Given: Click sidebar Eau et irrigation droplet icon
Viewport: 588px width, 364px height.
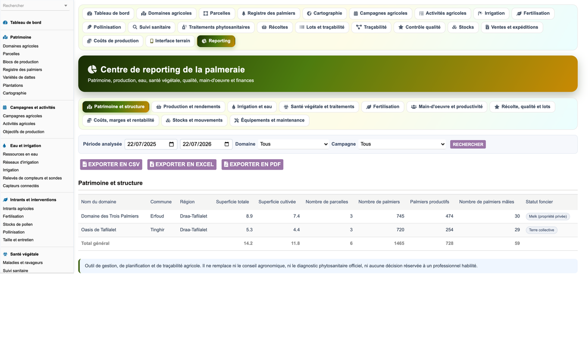Looking at the screenshot, I should (5, 146).
